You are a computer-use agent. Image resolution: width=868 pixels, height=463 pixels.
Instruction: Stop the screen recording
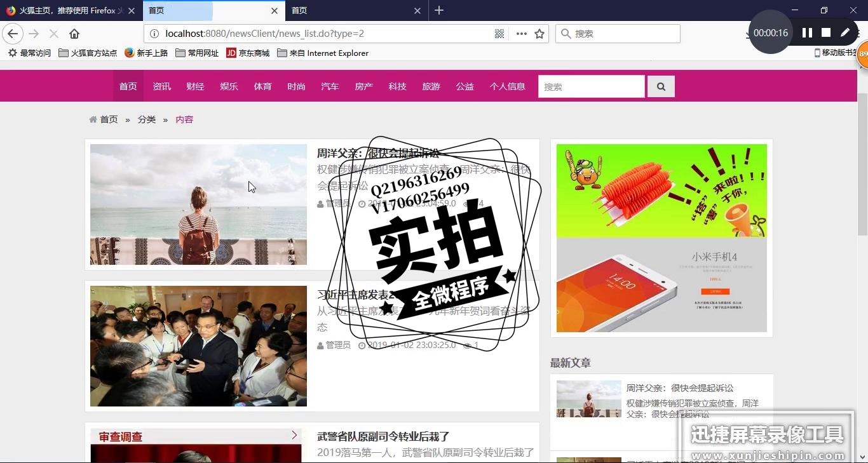click(x=826, y=33)
